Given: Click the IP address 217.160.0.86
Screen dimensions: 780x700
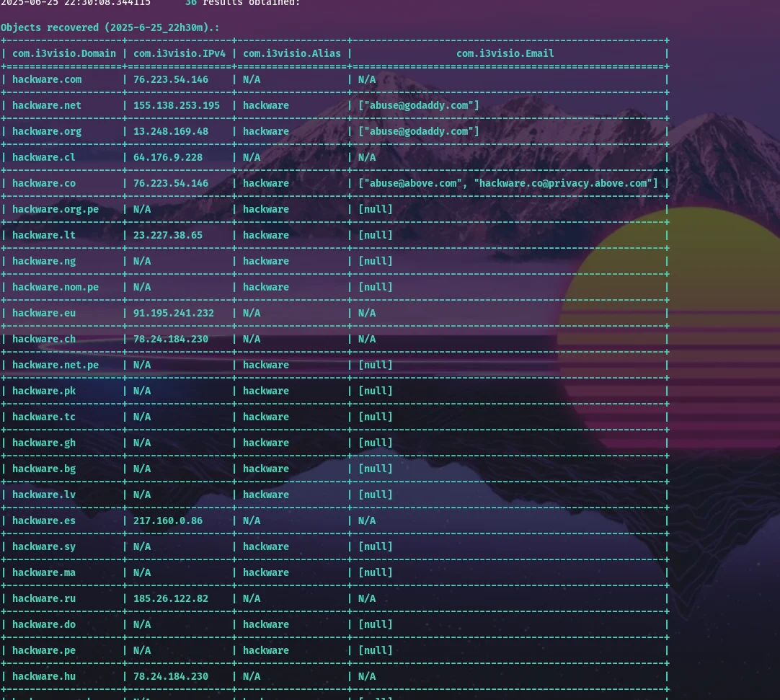Looking at the screenshot, I should (168, 521).
